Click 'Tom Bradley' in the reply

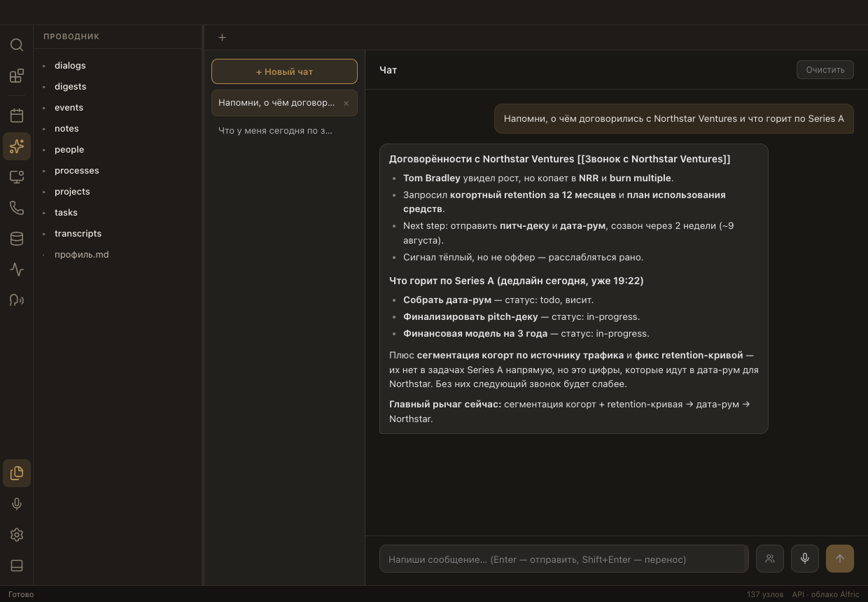click(432, 178)
